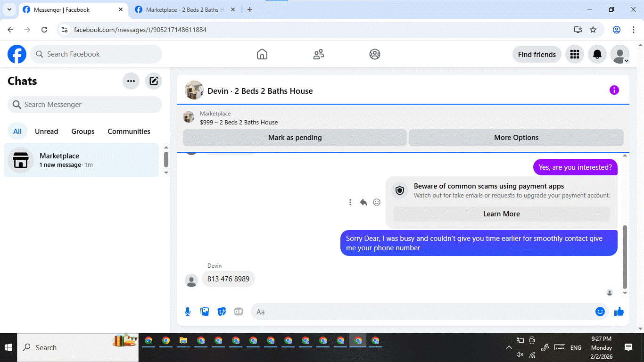Open more actions dots beside scam warning
The height and width of the screenshot is (362, 644).
(x=350, y=202)
